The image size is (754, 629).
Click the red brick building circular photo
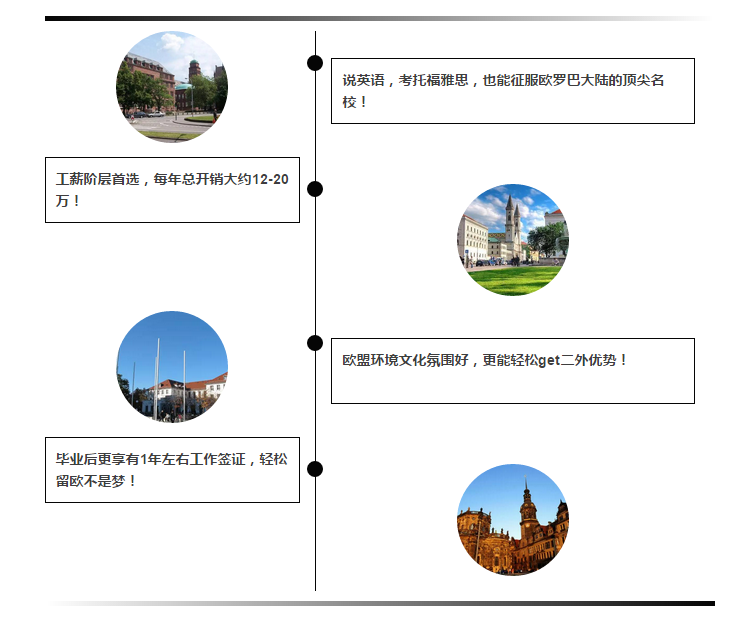pos(172,87)
